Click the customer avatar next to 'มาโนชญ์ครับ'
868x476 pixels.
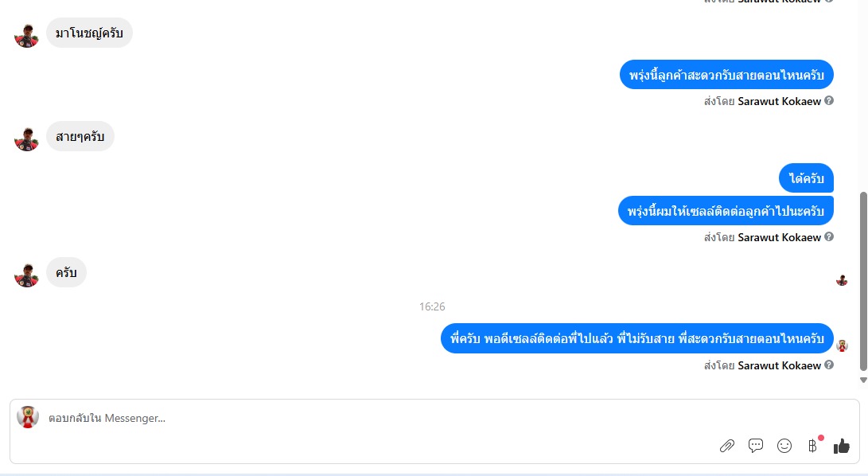point(26,36)
